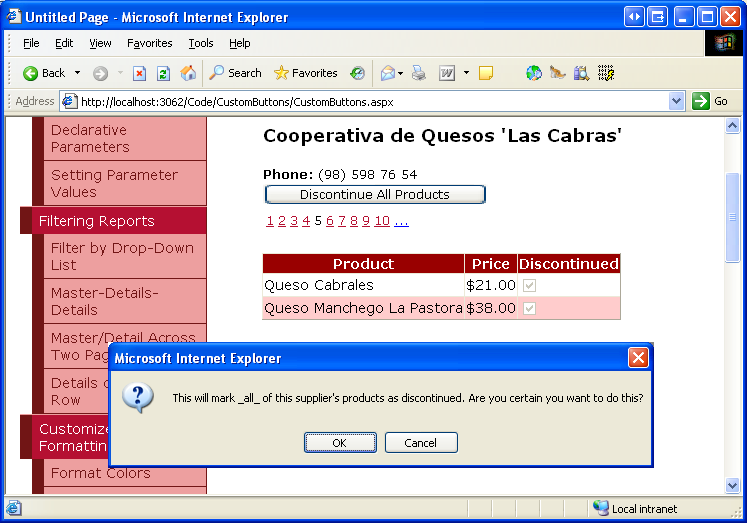This screenshot has height=523, width=747.
Task: Click the Print toolbar icon
Action: pyautogui.click(x=419, y=73)
